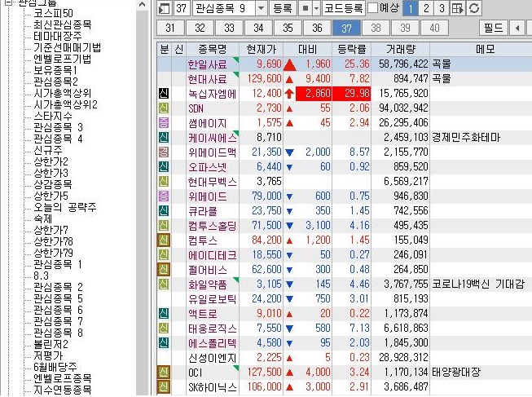
Task: Select 지수연동종목 in the group tree
Action: (63, 390)
